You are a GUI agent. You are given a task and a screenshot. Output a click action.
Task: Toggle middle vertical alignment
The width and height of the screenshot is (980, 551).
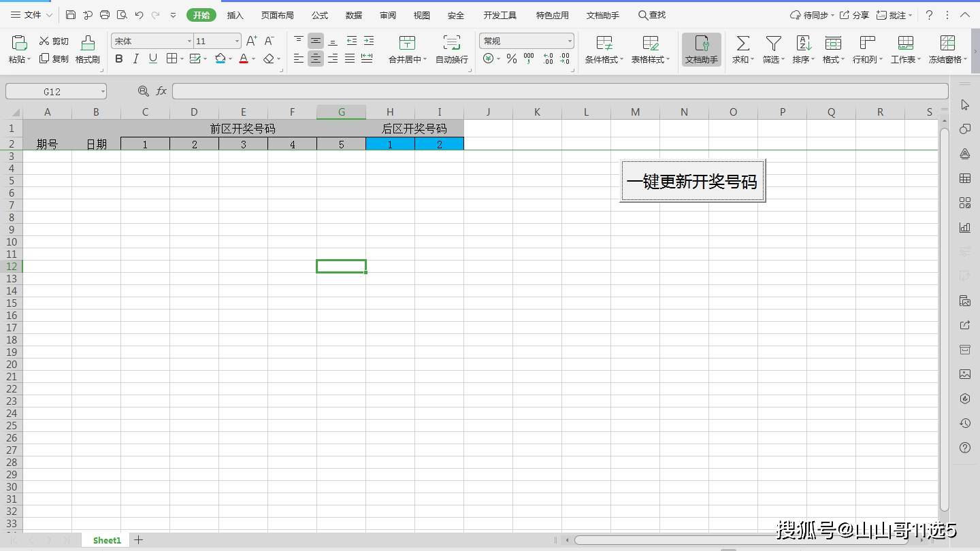click(x=316, y=41)
